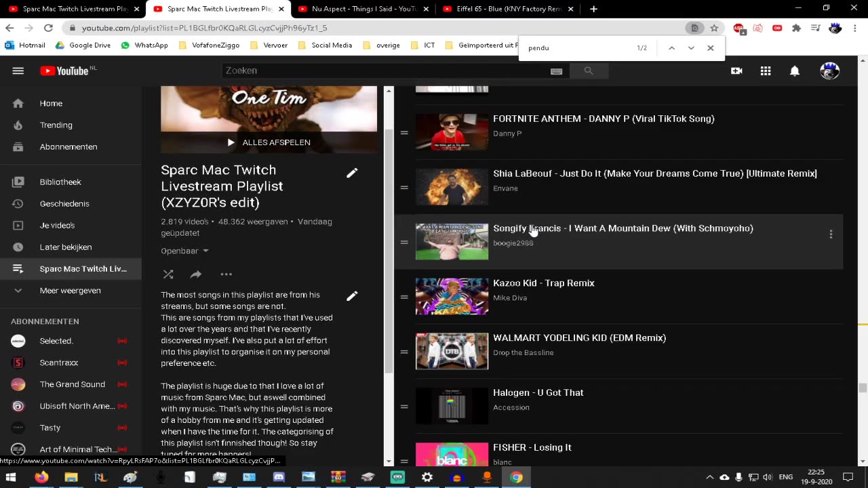Grab the reorder handle for Halogen - U Got That
Viewport: 868px width, 488px height.
[x=404, y=407]
